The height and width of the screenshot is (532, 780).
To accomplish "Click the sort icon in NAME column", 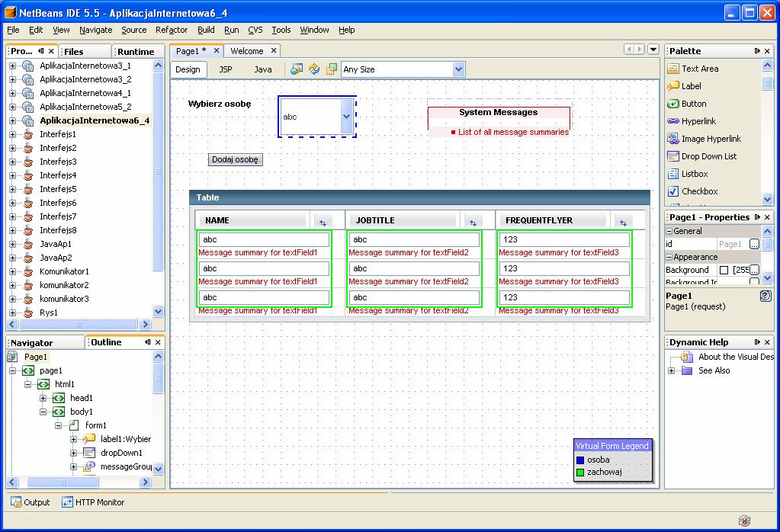I will [323, 223].
